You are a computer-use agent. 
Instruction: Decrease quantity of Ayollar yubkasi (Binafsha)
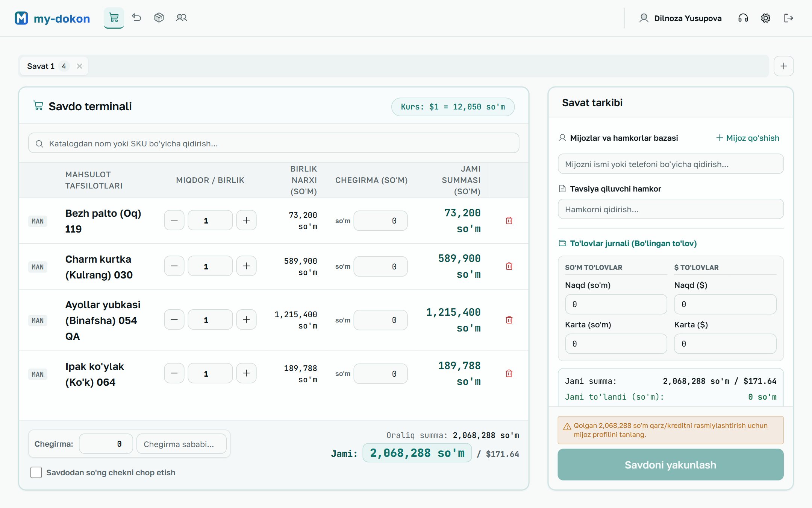tap(174, 319)
